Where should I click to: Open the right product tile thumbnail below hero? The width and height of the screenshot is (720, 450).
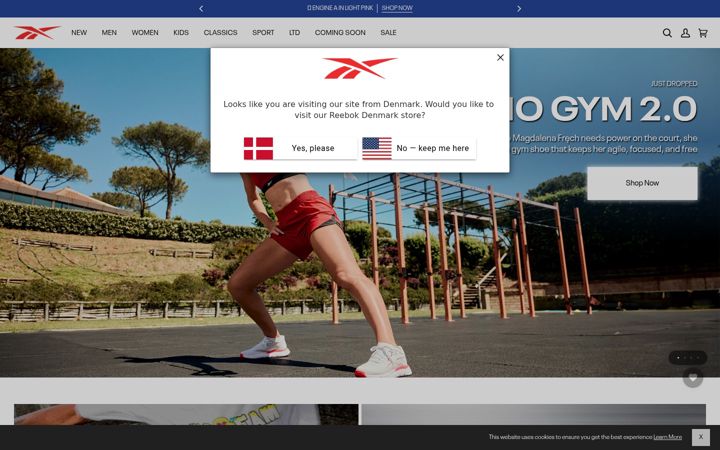pyautogui.click(x=534, y=414)
